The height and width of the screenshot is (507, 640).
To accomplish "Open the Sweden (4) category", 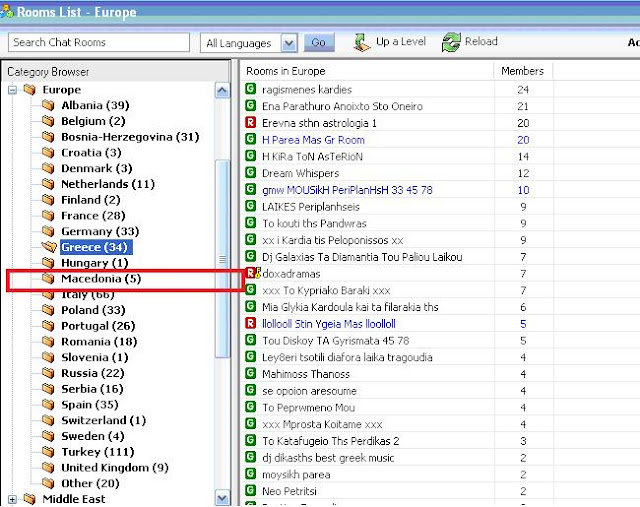I will pos(93,436).
